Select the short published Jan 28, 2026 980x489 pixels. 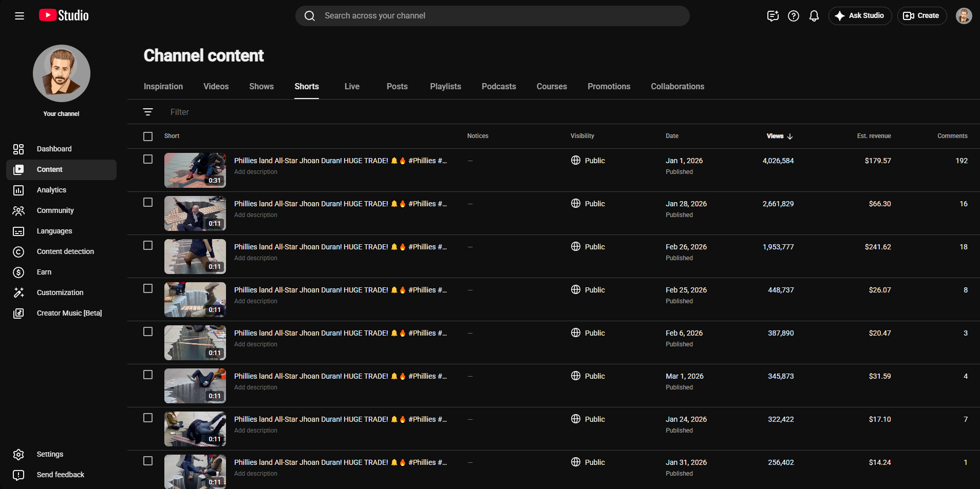click(148, 202)
